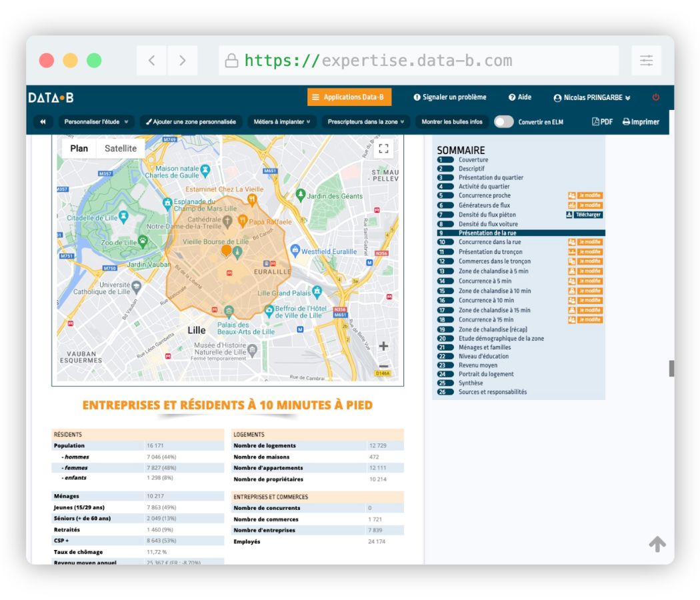
Task: Zoom in on the map with plus
Action: point(383,346)
